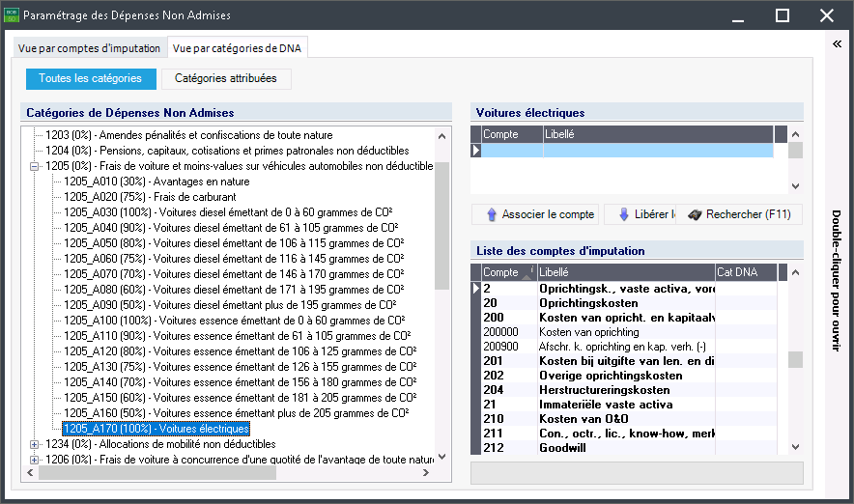Show Toutes les catégories
The width and height of the screenshot is (854, 504).
(90, 78)
